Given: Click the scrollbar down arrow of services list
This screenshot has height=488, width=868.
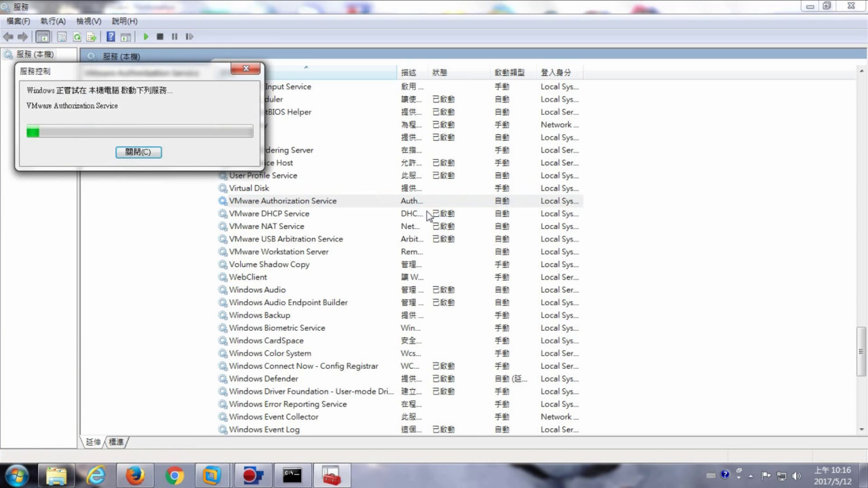Looking at the screenshot, I should coord(862,430).
